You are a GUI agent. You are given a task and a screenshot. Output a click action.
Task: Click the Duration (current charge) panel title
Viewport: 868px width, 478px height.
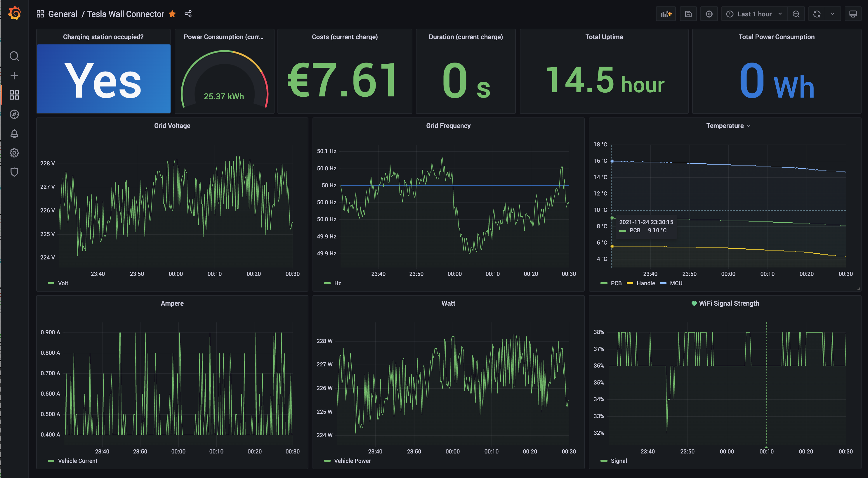pos(466,37)
